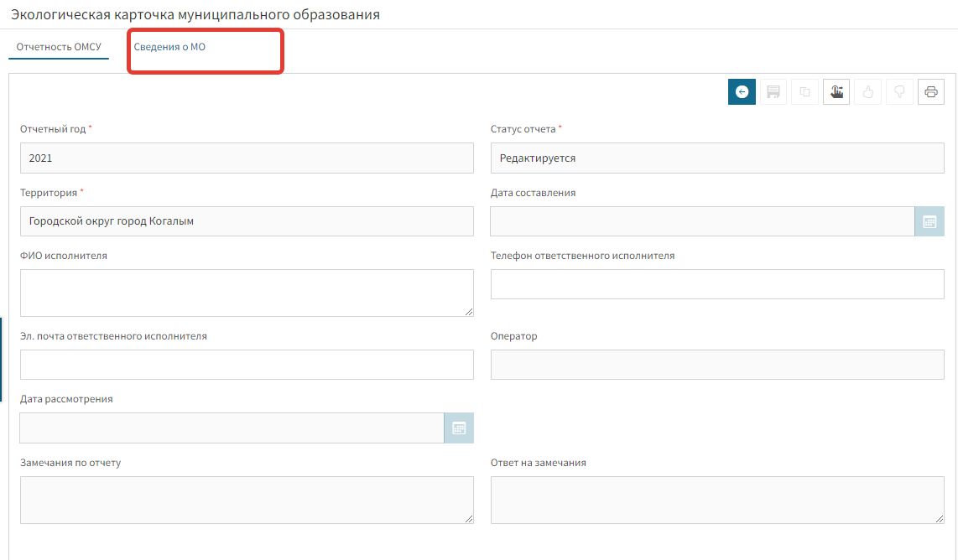Print the report with printer icon
Viewport: 958px width, 560px height.
pyautogui.click(x=930, y=92)
